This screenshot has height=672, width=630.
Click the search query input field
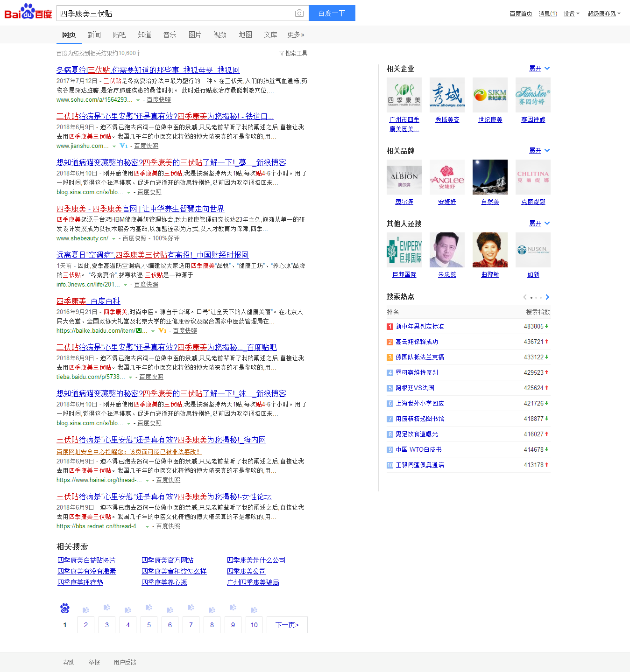point(175,14)
